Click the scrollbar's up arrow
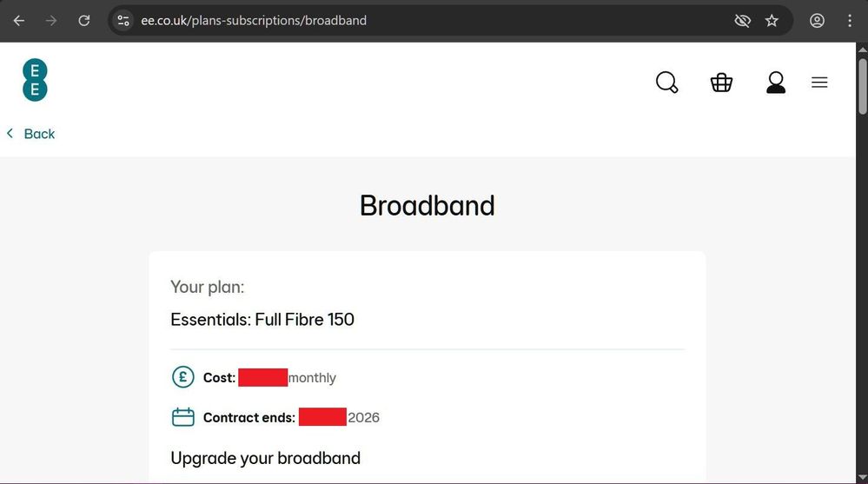The width and height of the screenshot is (868, 484). (862, 50)
